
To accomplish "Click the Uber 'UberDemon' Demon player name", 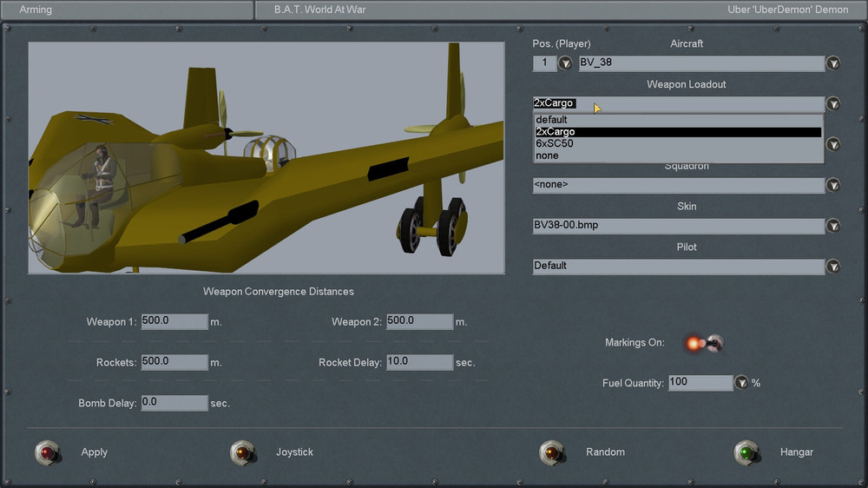I will [x=788, y=10].
